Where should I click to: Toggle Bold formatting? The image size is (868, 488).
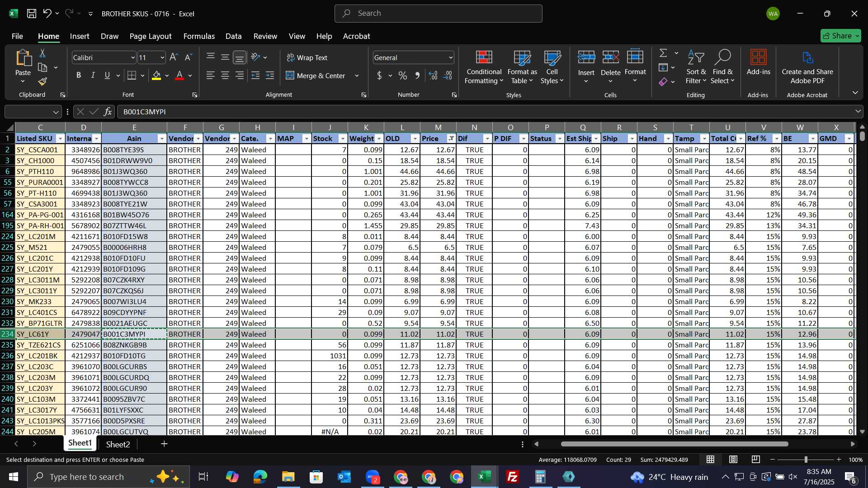[x=79, y=75]
